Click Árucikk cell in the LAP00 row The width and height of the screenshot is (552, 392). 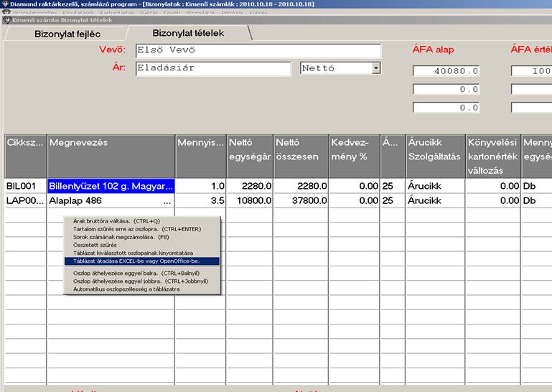(x=436, y=201)
